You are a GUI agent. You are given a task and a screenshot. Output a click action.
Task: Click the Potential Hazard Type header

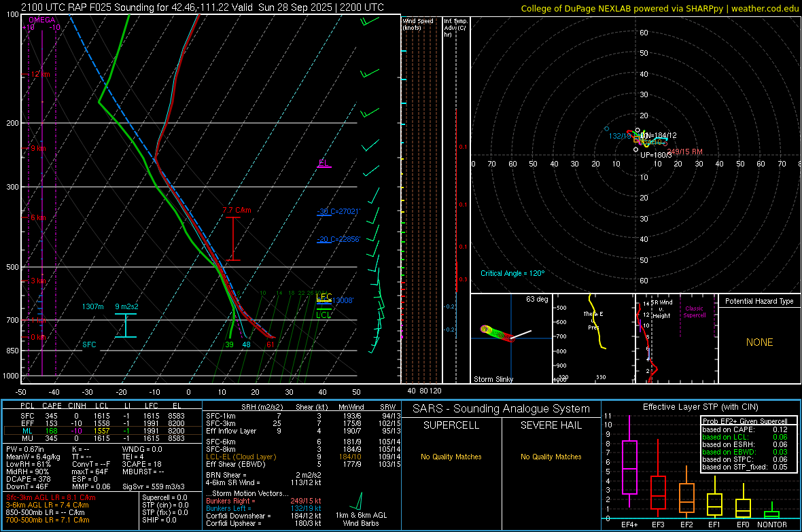[759, 301]
